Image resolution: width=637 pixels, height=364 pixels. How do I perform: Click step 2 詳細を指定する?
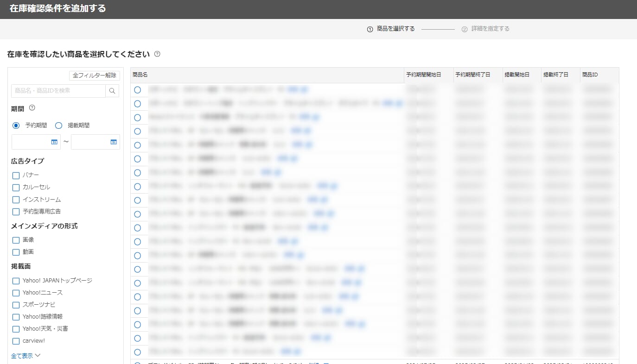click(x=485, y=29)
